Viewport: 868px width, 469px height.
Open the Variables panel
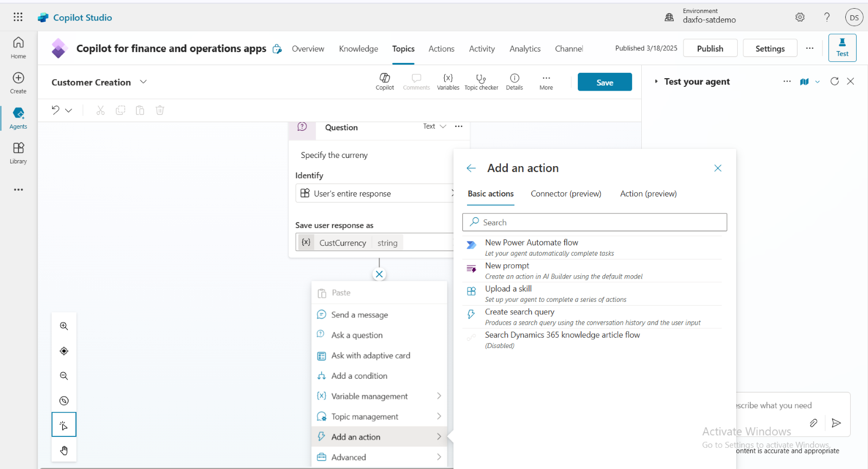(x=448, y=81)
